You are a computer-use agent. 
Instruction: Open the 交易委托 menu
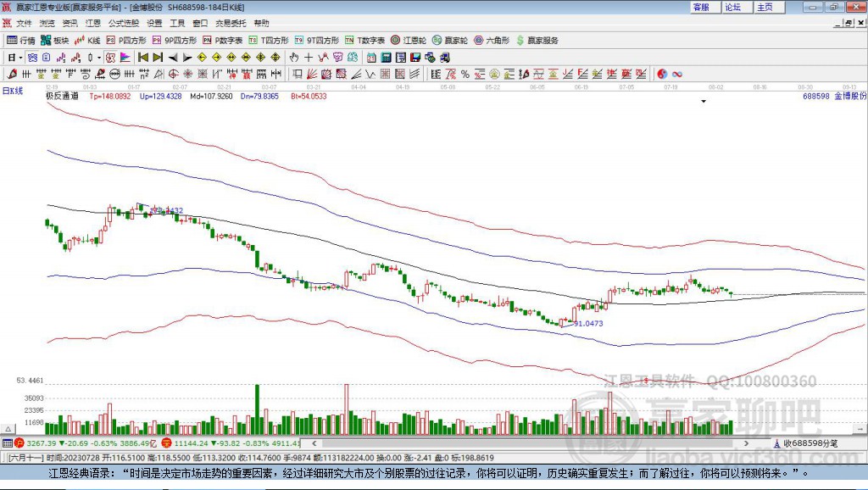click(229, 23)
